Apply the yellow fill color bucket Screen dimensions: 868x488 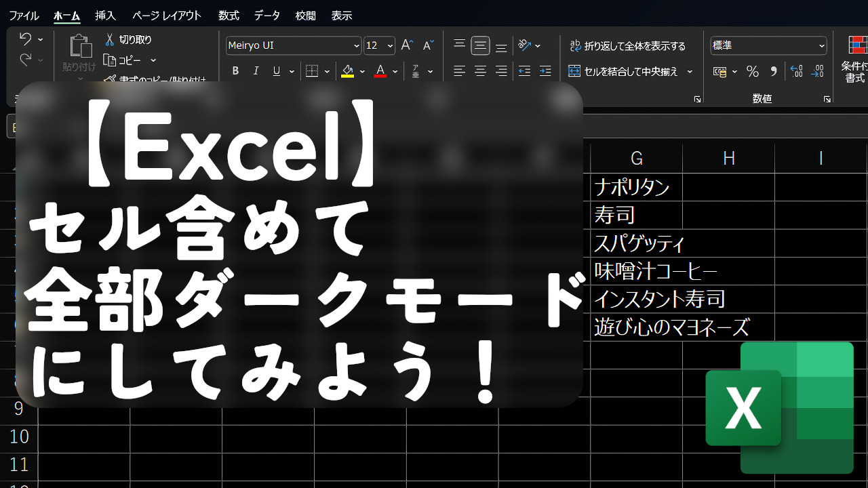point(347,71)
